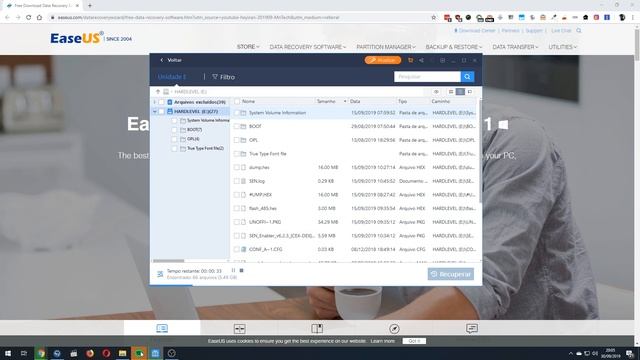Click the Support link on EaseUS site
Image resolution: width=640 pixels, height=360 pixels.
click(534, 31)
